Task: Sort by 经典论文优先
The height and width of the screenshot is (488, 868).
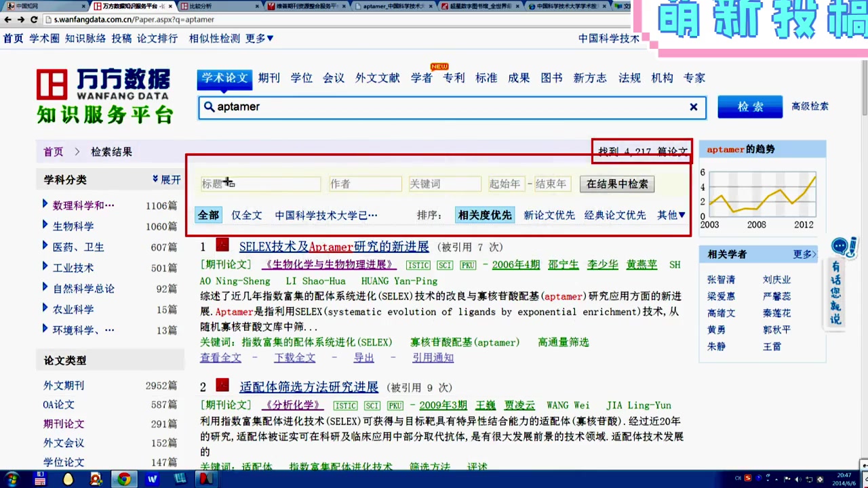Action: pos(615,215)
